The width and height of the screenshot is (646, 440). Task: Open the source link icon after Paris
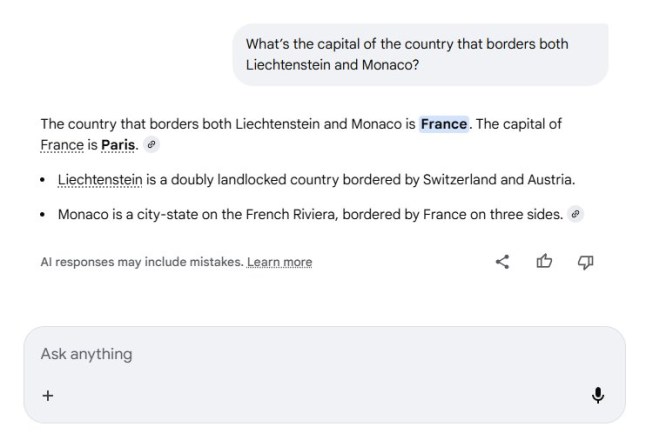pos(151,145)
